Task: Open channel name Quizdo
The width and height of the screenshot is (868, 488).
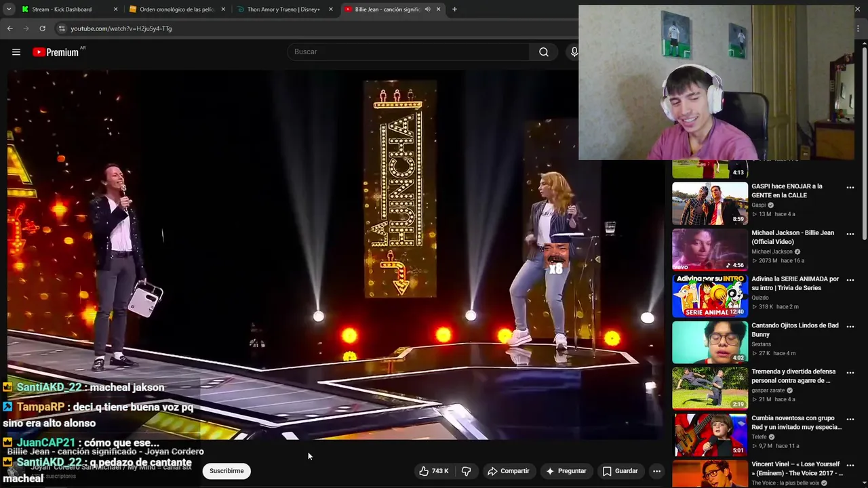Action: coord(760,298)
